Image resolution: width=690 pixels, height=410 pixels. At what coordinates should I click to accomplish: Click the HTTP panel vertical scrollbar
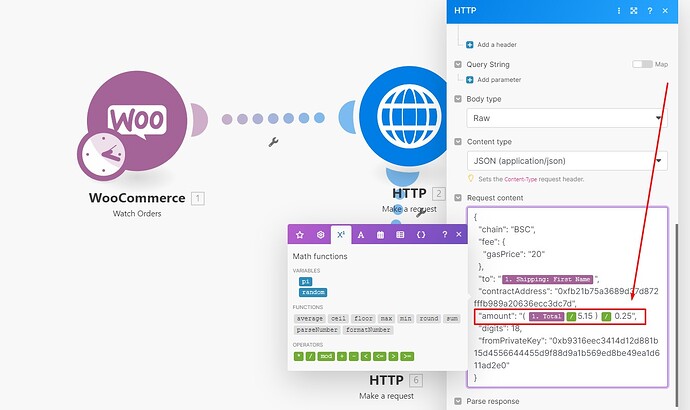[677, 315]
